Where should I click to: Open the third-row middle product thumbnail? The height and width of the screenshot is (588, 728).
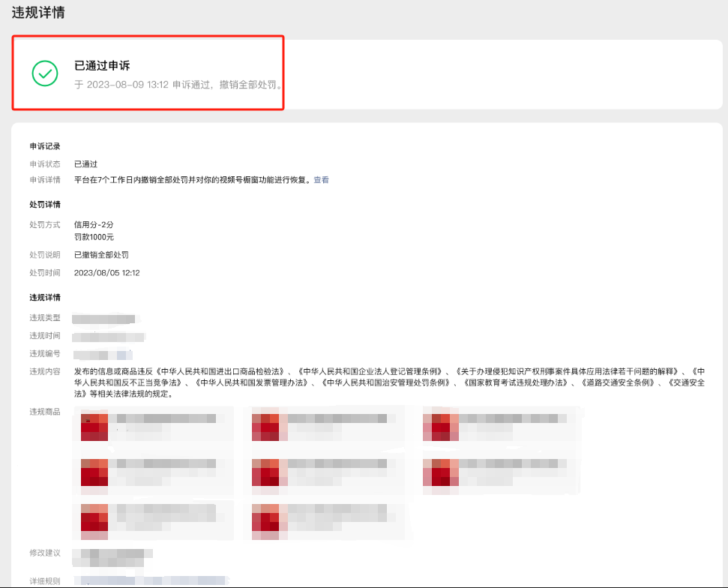[265, 519]
